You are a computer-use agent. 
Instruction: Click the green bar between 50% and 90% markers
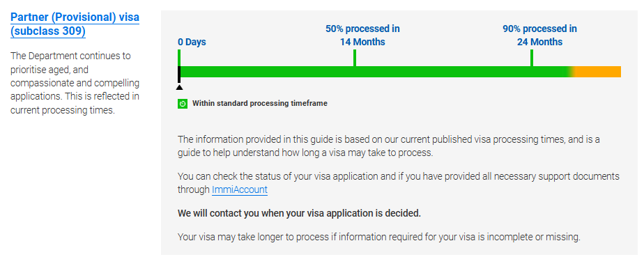click(443, 72)
